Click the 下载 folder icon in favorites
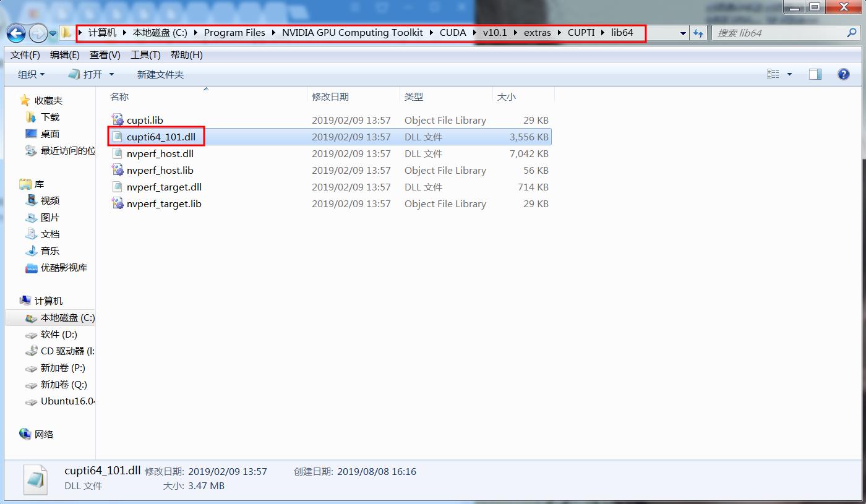The height and width of the screenshot is (504, 866). pos(31,117)
